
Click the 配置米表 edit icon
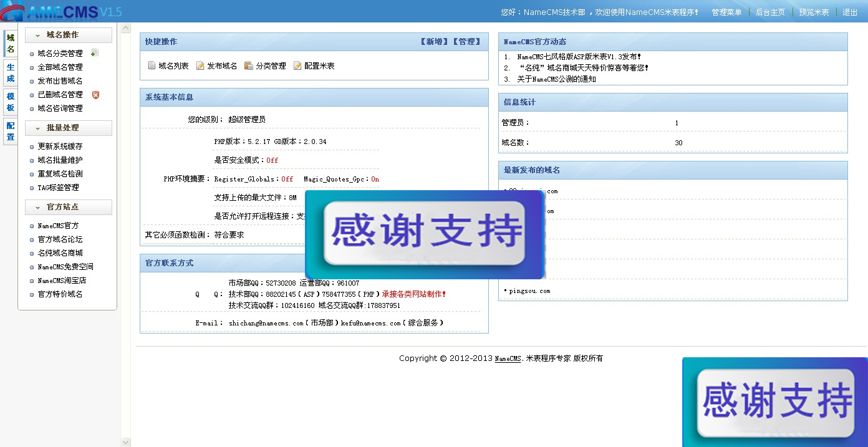click(297, 65)
